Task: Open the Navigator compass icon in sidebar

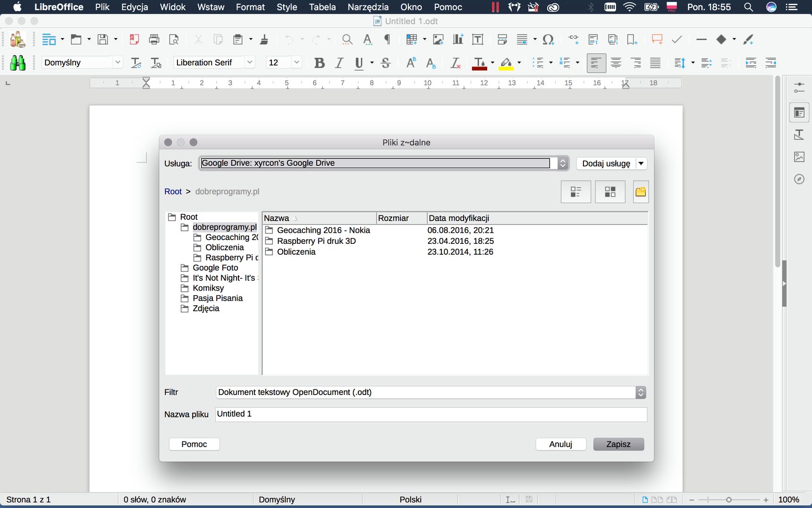Action: tap(799, 179)
